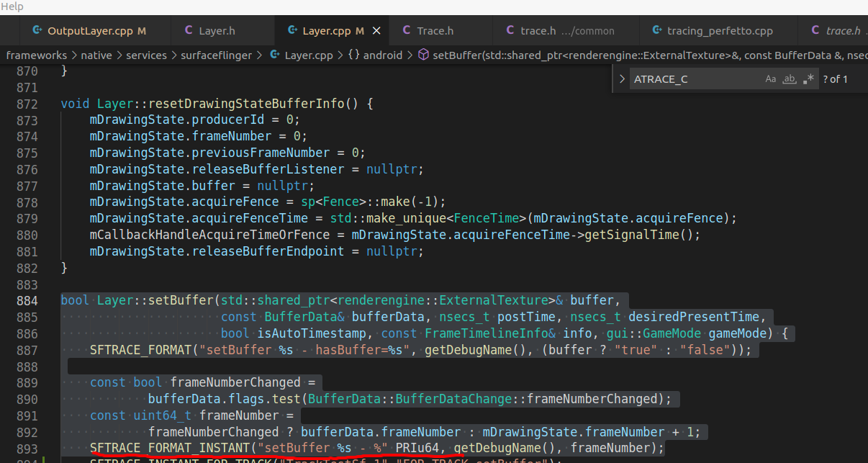Screen dimensions: 868x463
Task: Open the android namespace breadcrumb
Action: pyautogui.click(x=382, y=55)
